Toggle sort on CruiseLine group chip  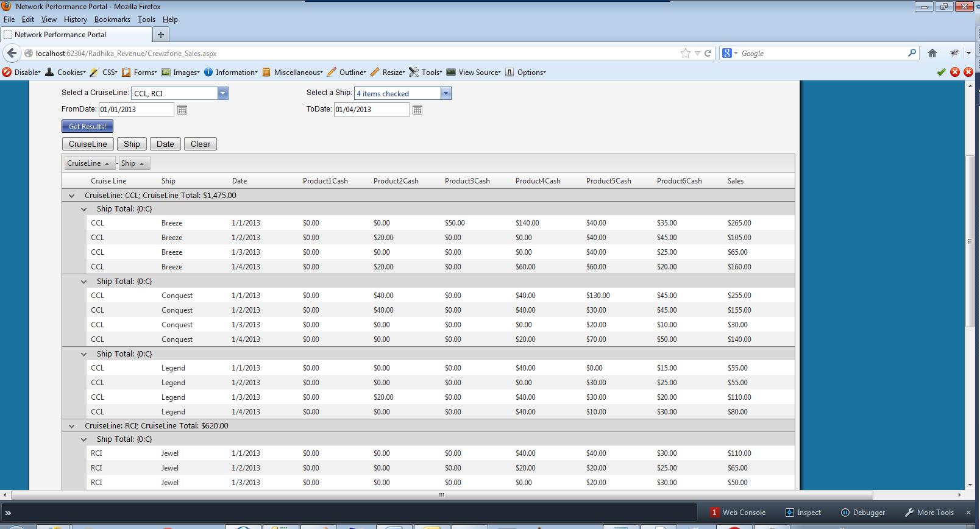coord(90,163)
